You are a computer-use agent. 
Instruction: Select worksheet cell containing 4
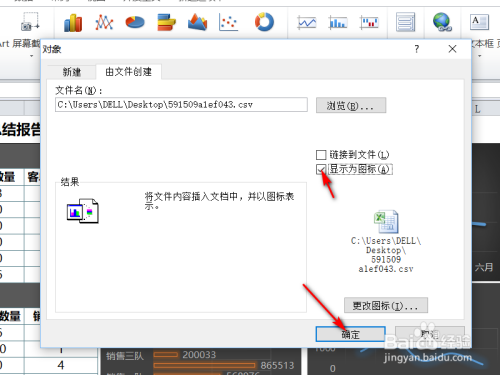61,365
